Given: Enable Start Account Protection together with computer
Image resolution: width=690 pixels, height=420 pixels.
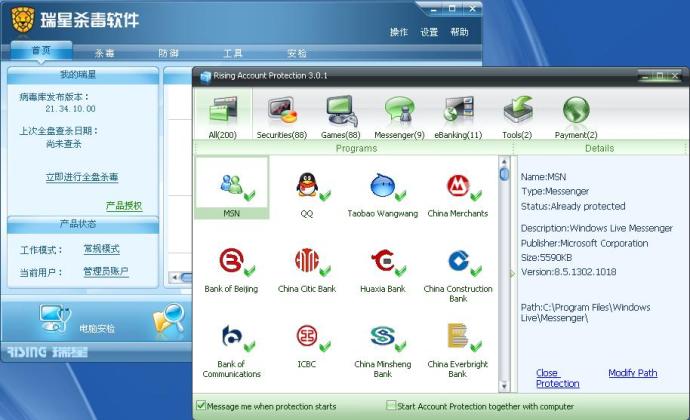Looking at the screenshot, I should (390, 405).
